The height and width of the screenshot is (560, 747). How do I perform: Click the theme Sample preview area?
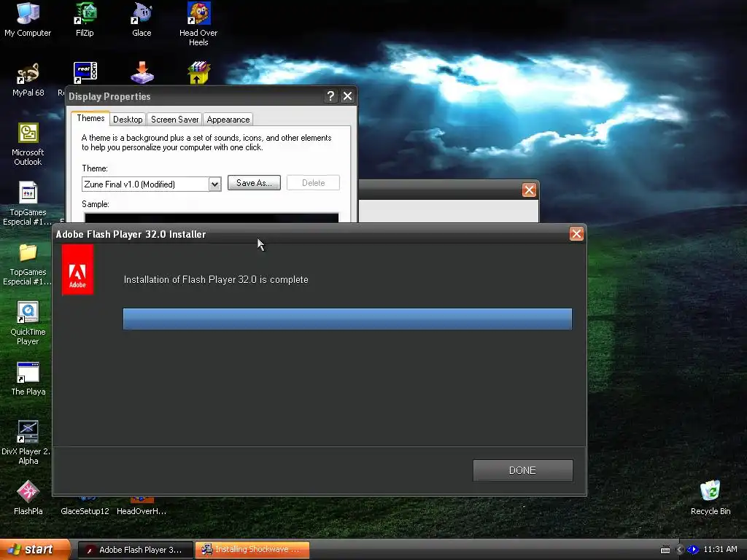click(x=212, y=217)
